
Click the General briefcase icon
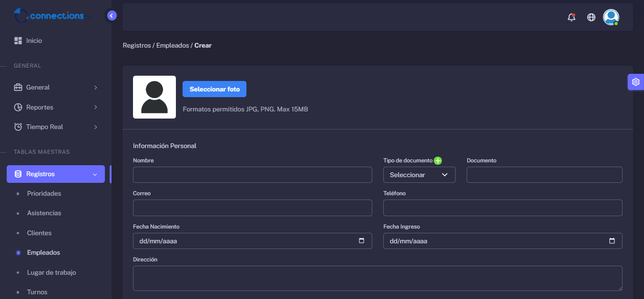point(18,88)
